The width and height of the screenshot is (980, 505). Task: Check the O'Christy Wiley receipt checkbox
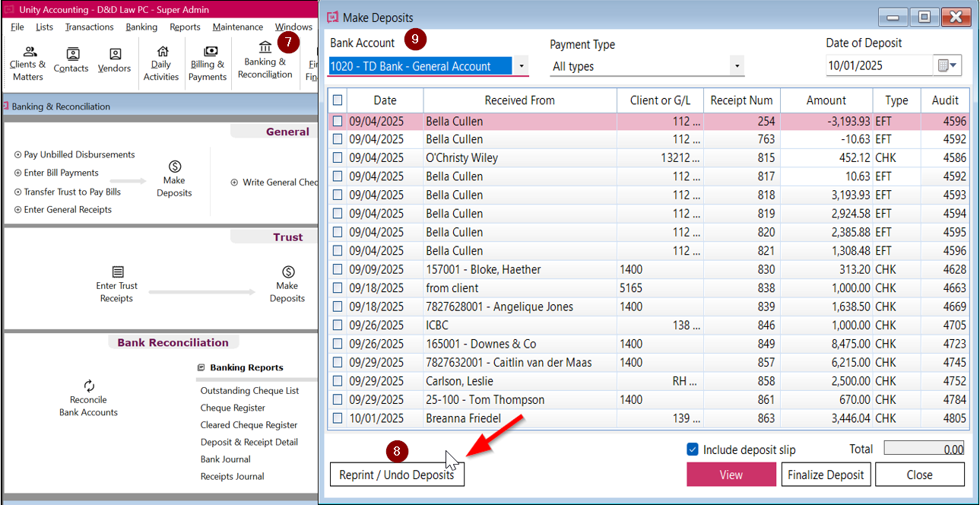pos(338,158)
